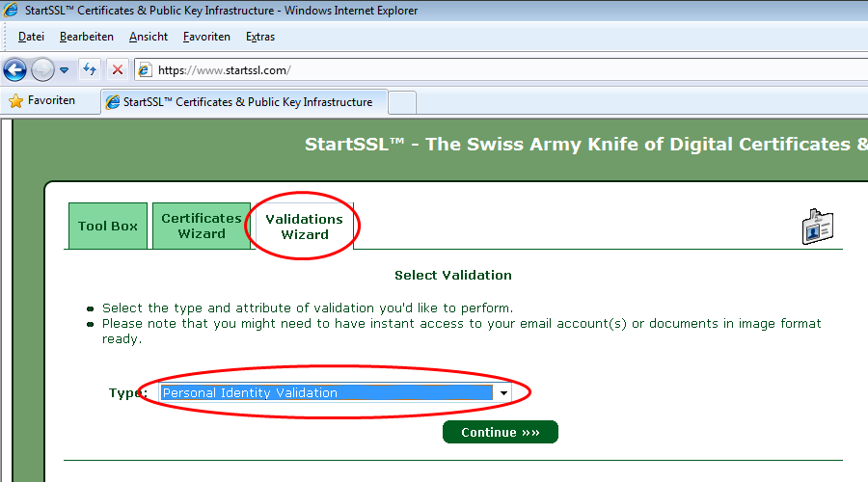Screen dimensions: 868x482
Task: Click the red Stop loading icon
Action: coord(118,69)
